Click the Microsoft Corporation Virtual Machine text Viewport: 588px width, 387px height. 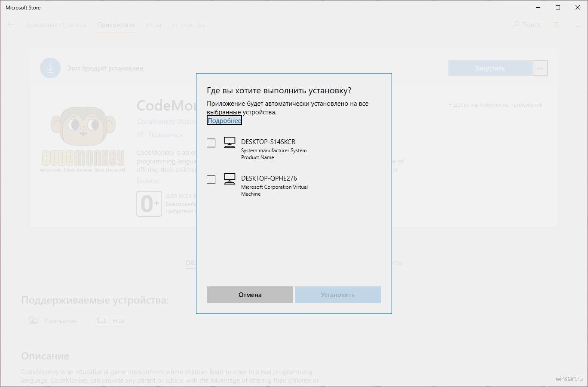(274, 190)
